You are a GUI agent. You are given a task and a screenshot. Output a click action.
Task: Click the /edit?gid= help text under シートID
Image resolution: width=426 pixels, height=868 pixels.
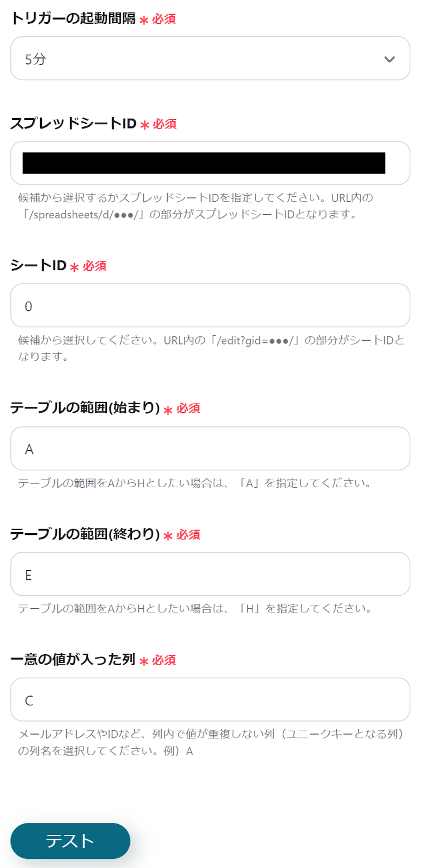(211, 348)
